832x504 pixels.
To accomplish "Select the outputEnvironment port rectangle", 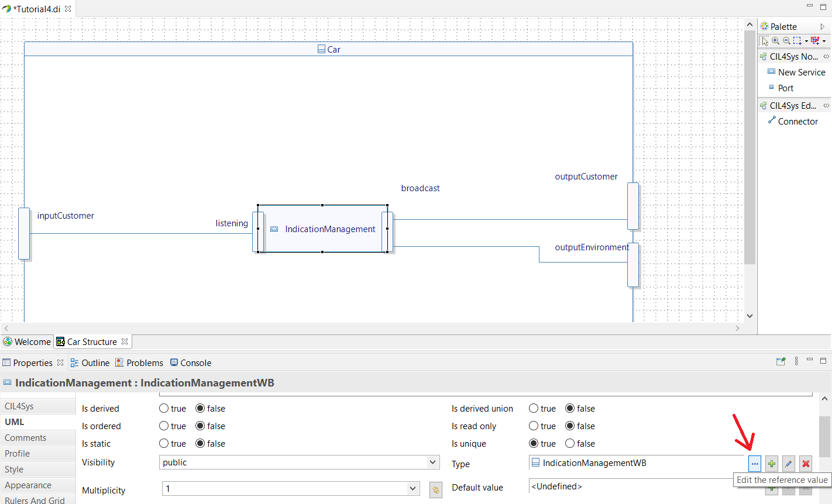I will 633,265.
